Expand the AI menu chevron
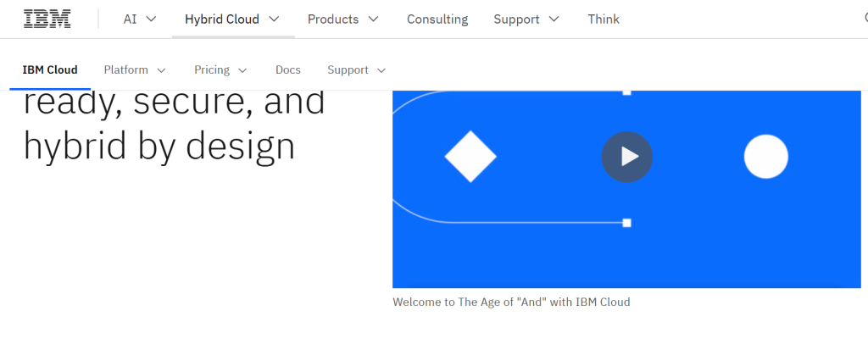868x355 pixels. click(x=152, y=19)
